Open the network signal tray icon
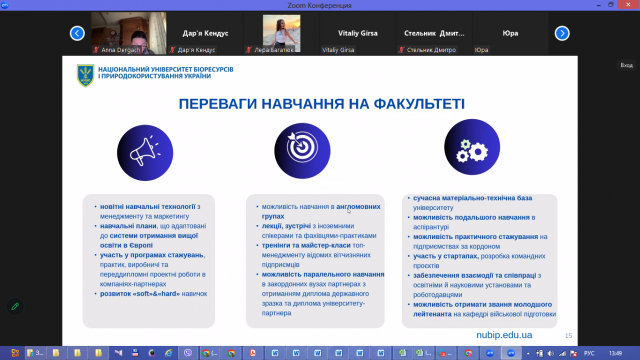 [562, 353]
